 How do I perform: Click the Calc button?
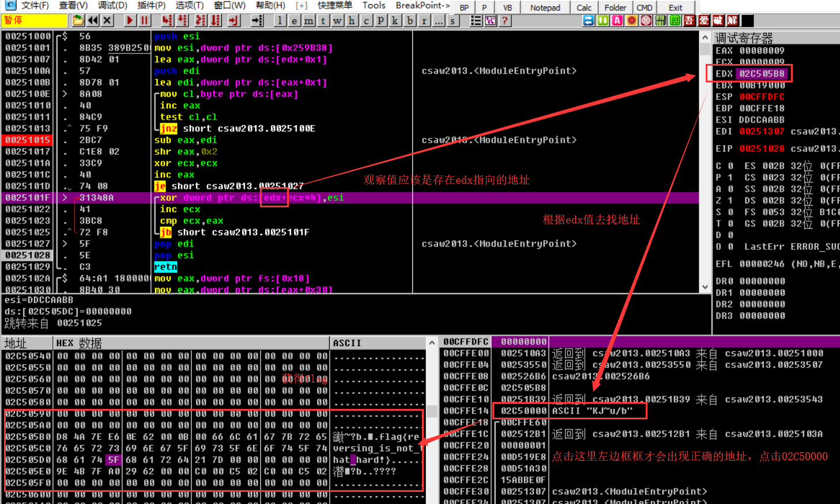click(584, 7)
